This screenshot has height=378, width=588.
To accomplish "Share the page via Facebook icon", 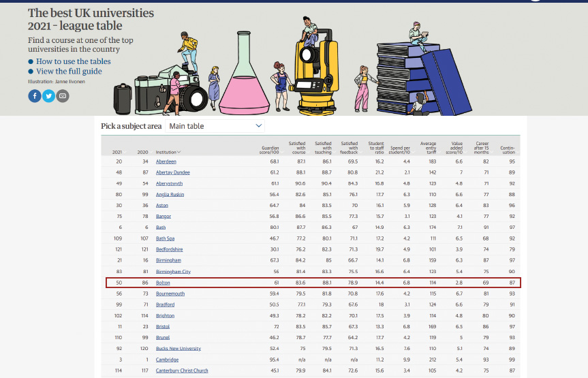I will click(35, 96).
